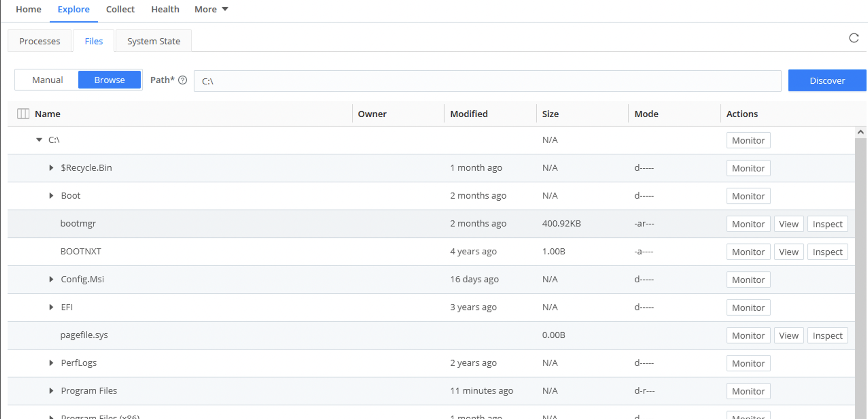868x419 pixels.
Task: Click the Path help question mark icon
Action: click(x=183, y=80)
